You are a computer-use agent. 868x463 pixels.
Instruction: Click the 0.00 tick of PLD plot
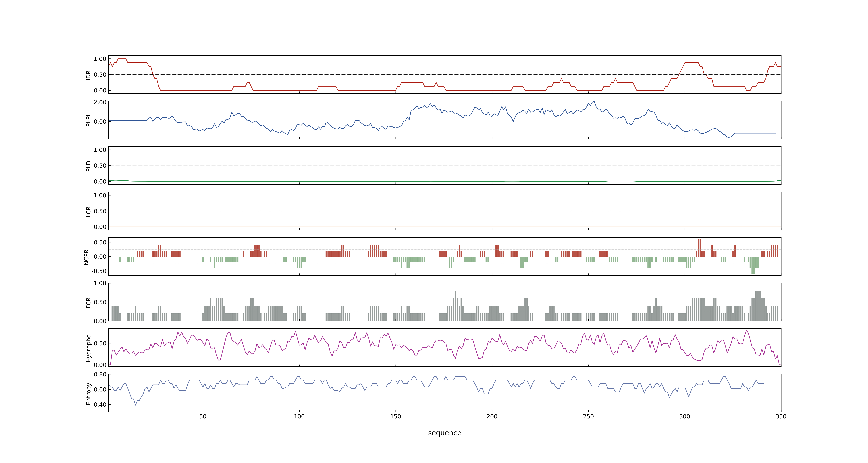click(100, 182)
